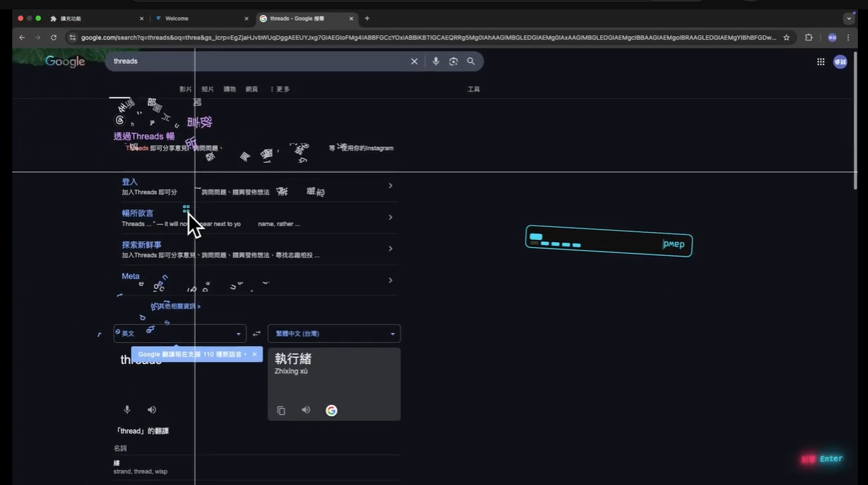Use microphone for translation input
The image size is (868, 485).
point(127,409)
